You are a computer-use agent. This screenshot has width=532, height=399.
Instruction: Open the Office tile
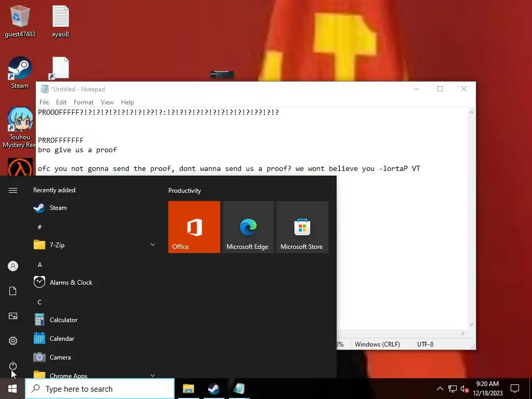click(194, 227)
